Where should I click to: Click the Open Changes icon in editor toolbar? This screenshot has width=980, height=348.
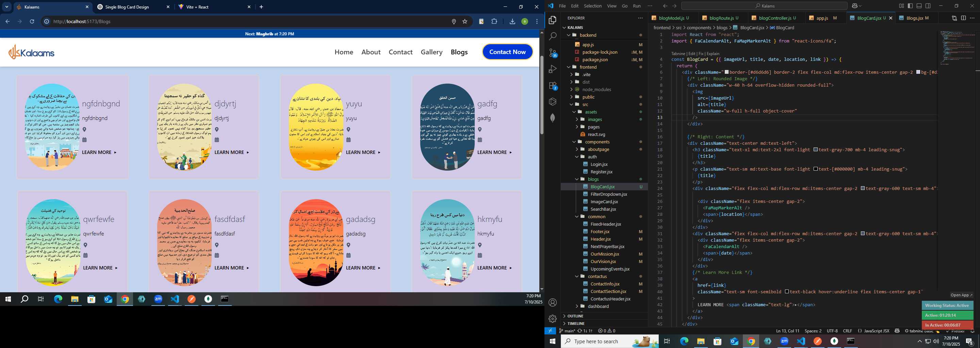[954, 18]
